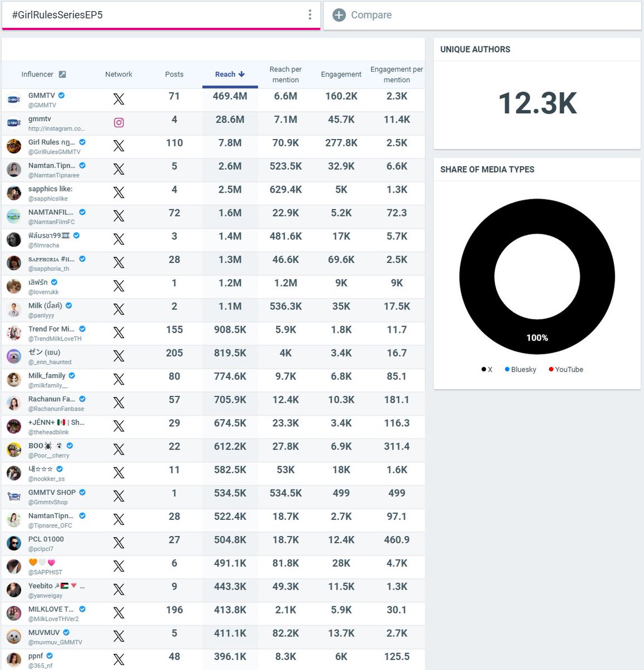Click the X network icon beside GMMTV
The image size is (644, 670).
(119, 99)
